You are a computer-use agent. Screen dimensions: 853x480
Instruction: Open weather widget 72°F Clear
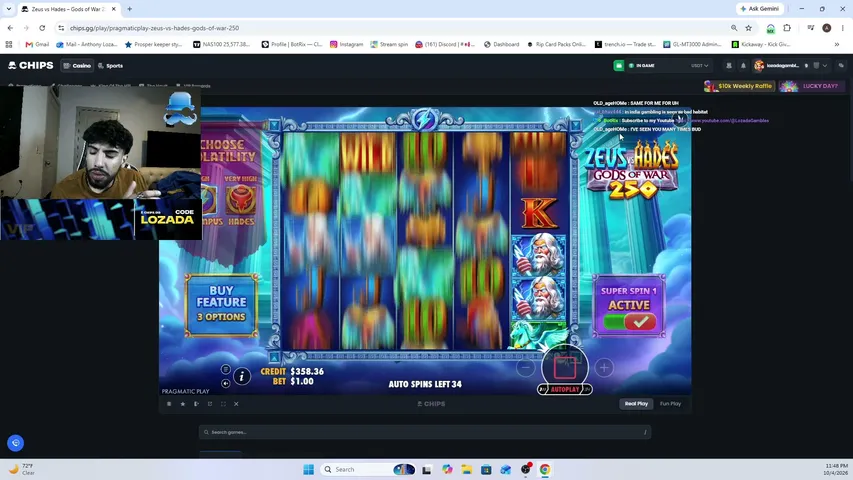coord(22,469)
